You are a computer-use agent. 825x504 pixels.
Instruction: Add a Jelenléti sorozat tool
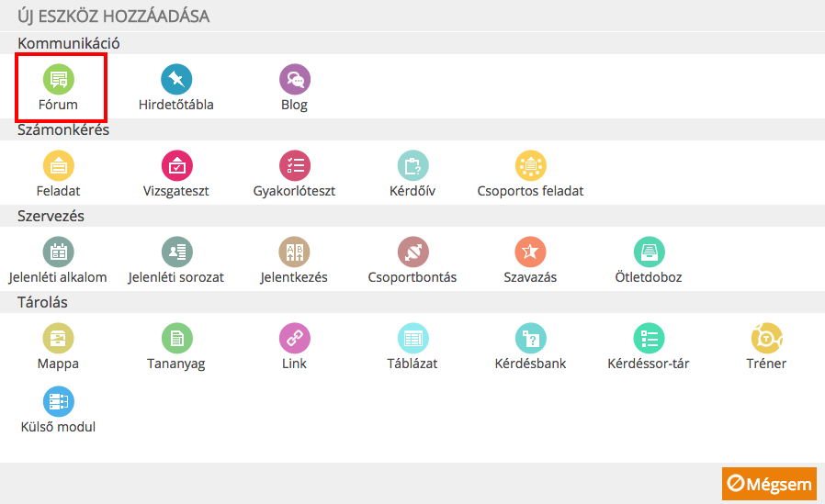176,252
